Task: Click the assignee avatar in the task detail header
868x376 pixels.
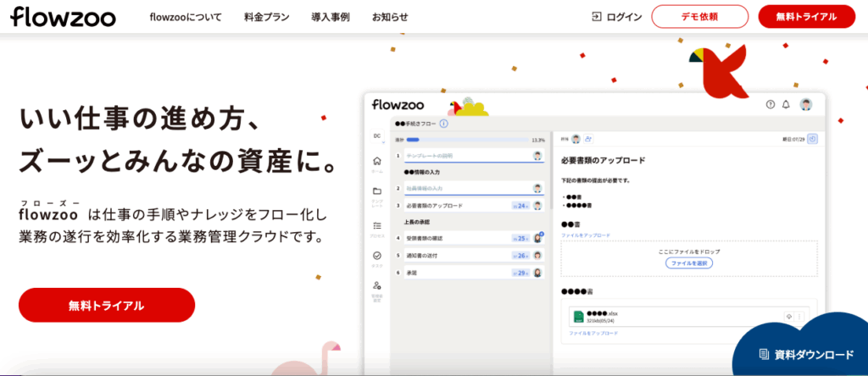Action: coord(576,139)
